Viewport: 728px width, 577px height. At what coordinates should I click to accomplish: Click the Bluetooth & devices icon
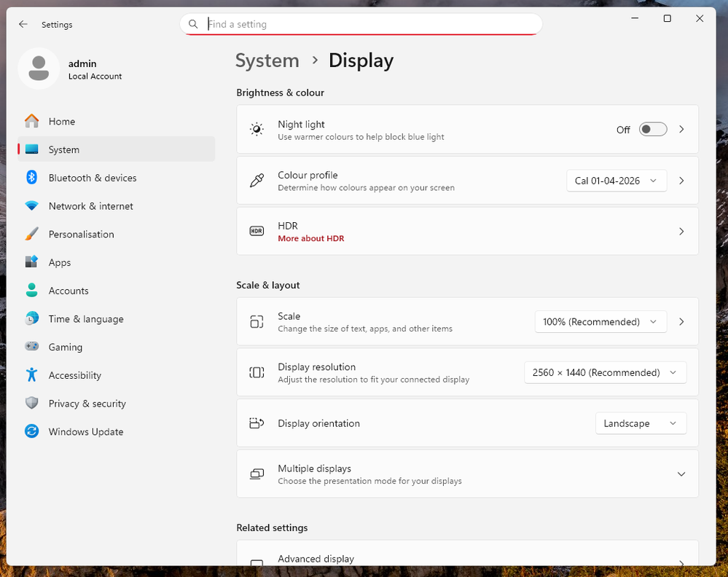[31, 178]
